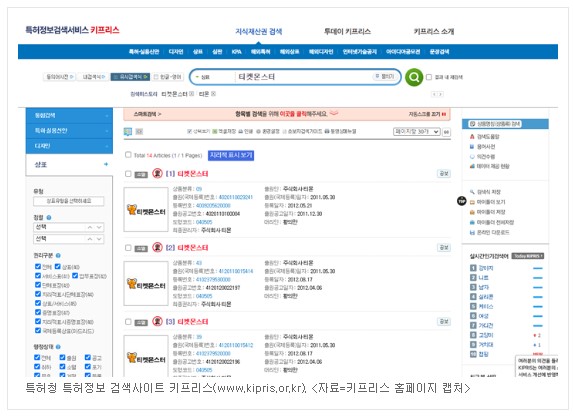573x416 pixels.
Task: Click the round red status icon of result [2]
Action: [157, 247]
